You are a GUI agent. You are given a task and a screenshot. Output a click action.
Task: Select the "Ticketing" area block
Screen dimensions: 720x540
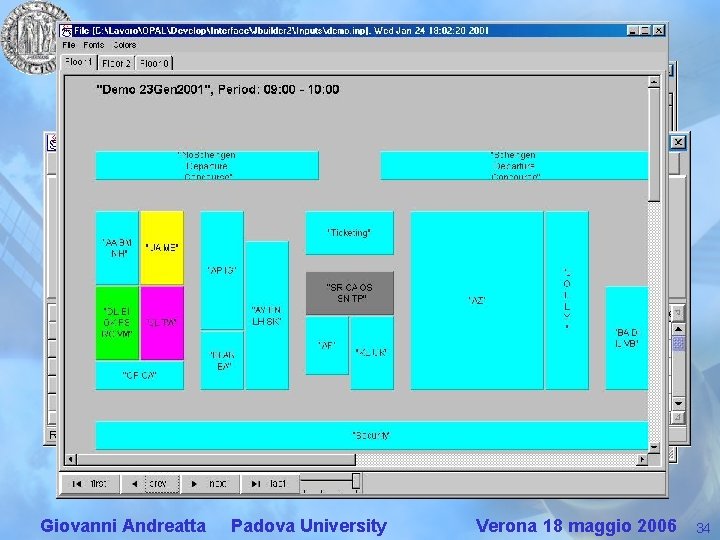(349, 233)
